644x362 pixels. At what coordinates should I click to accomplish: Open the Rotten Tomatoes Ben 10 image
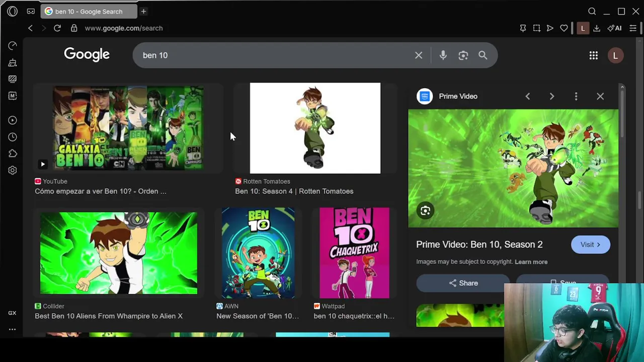(315, 128)
